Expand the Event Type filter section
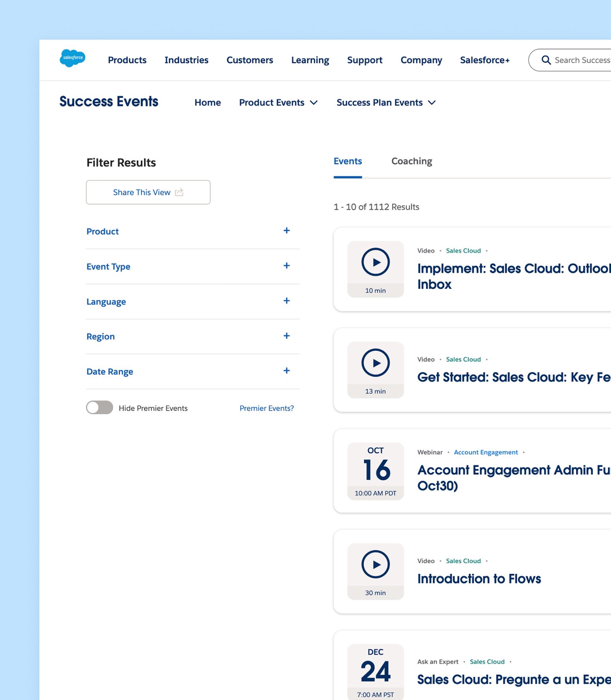 click(x=193, y=266)
